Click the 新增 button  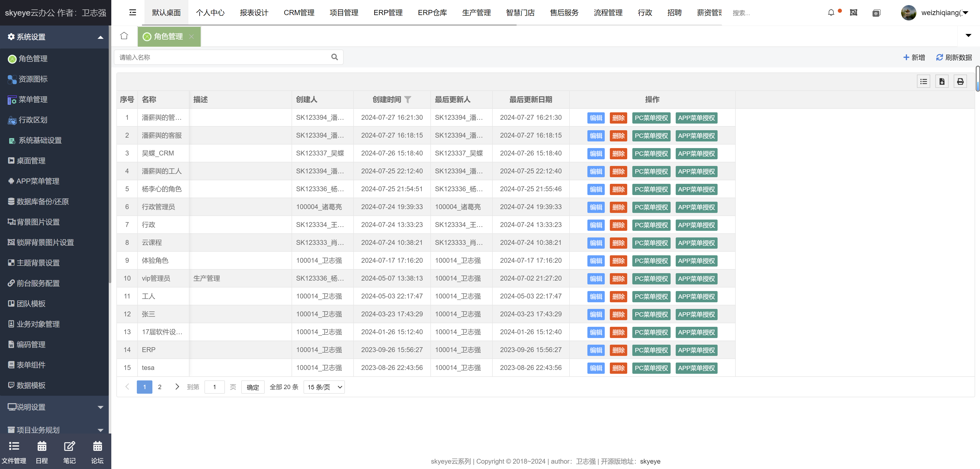(x=914, y=57)
